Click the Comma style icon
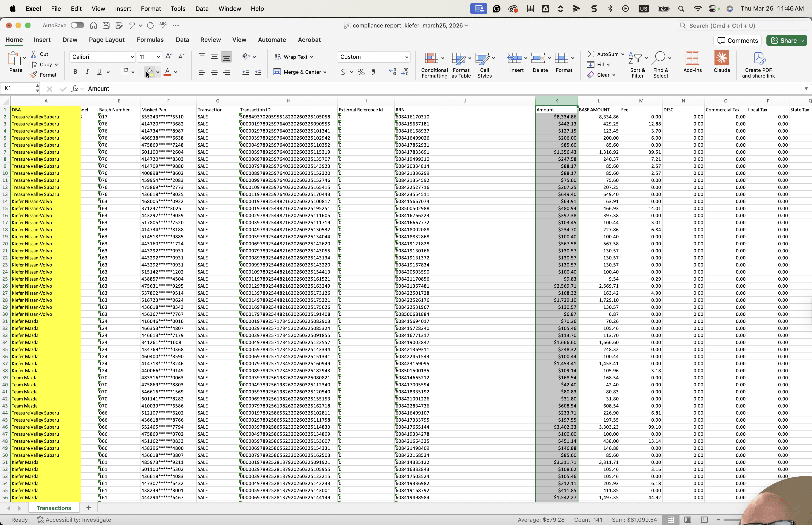This screenshot has width=812, height=525. (x=374, y=72)
